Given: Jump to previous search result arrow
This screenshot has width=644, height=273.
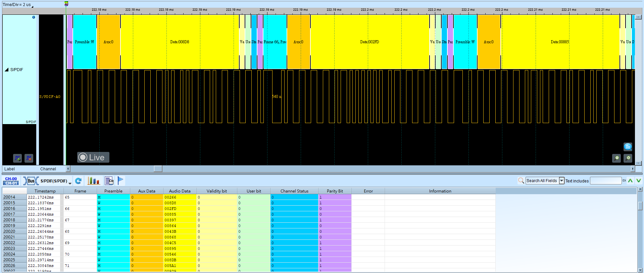Looking at the screenshot, I should click(x=631, y=180).
